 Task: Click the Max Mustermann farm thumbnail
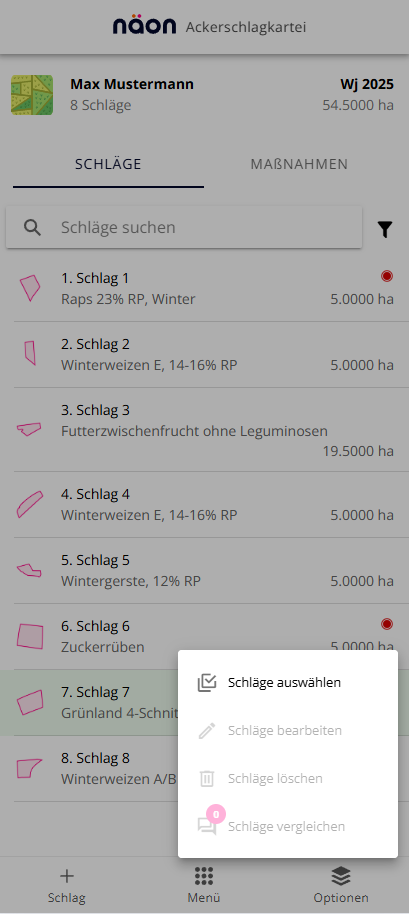point(32,94)
